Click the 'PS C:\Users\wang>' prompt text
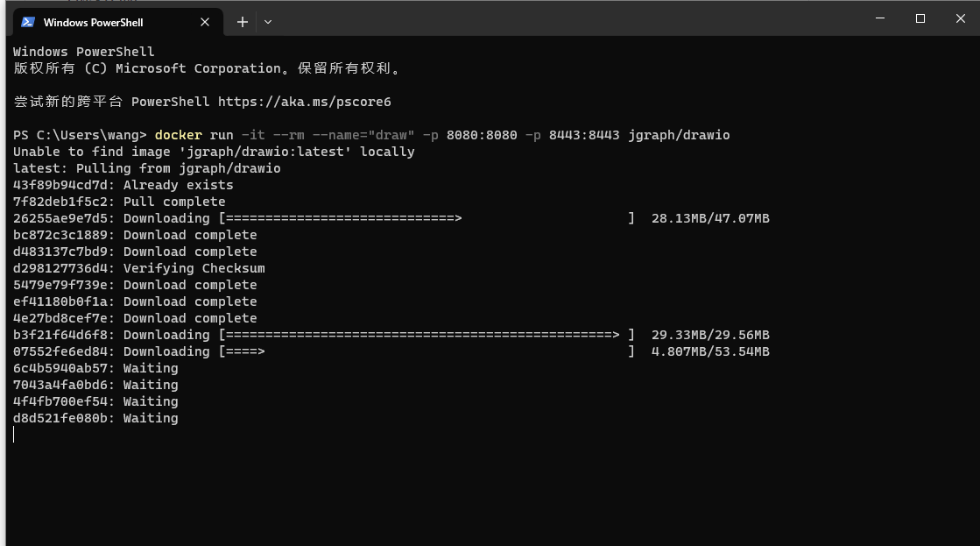The image size is (980, 546). point(80,135)
